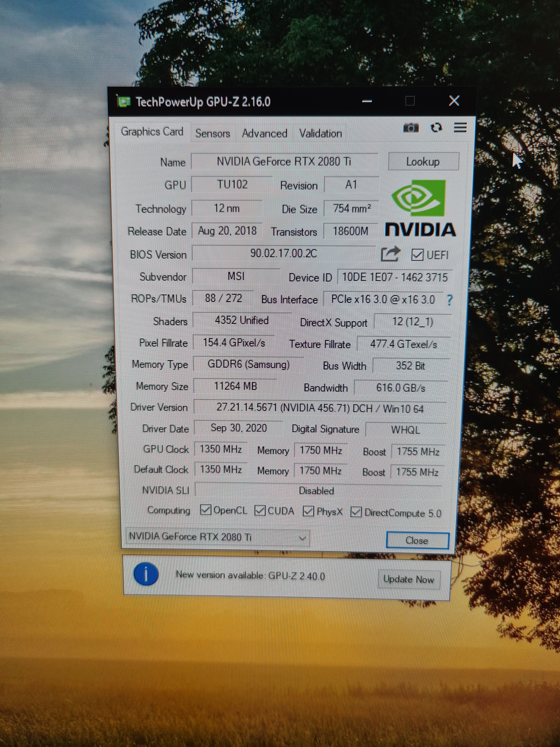Click the Pixel Fillrate 154.4 GPixel/s value
Viewport: 560px width, 747px height.
click(x=234, y=343)
